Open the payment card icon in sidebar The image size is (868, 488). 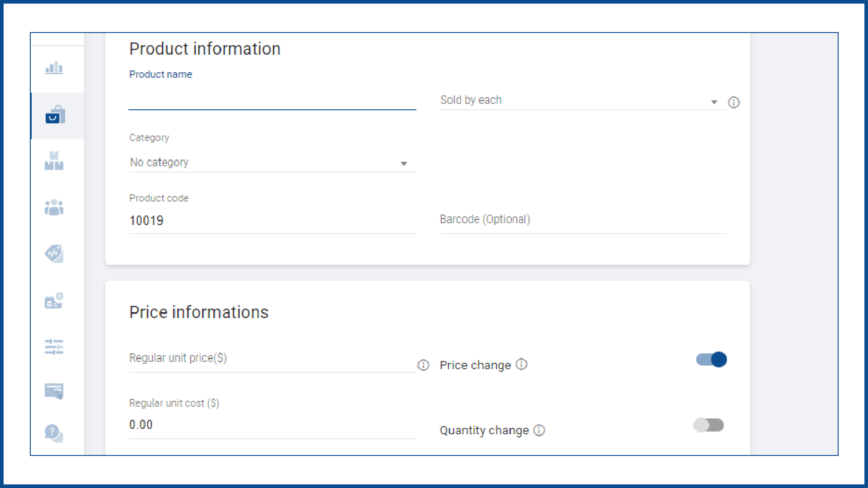54,391
